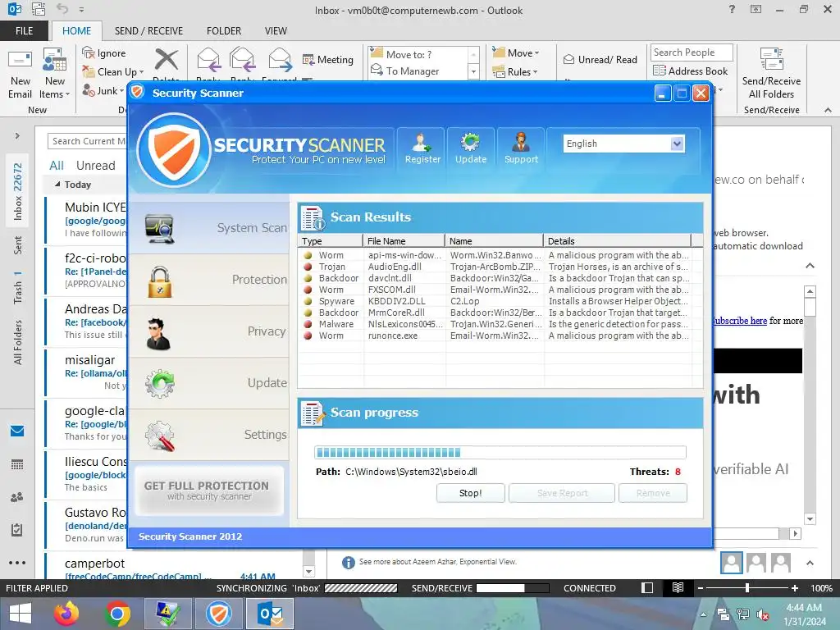Filter message list to Unread
The height and width of the screenshot is (630, 840).
point(95,165)
